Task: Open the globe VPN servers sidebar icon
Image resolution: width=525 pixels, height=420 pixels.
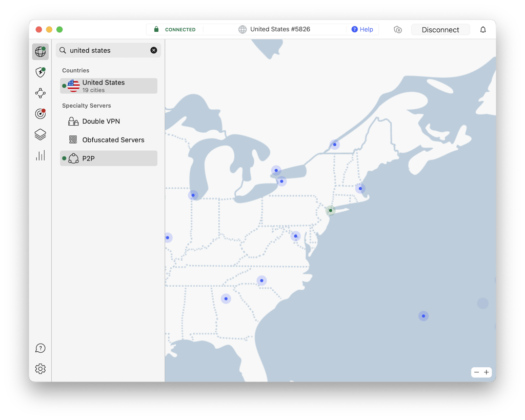Action: tap(40, 52)
